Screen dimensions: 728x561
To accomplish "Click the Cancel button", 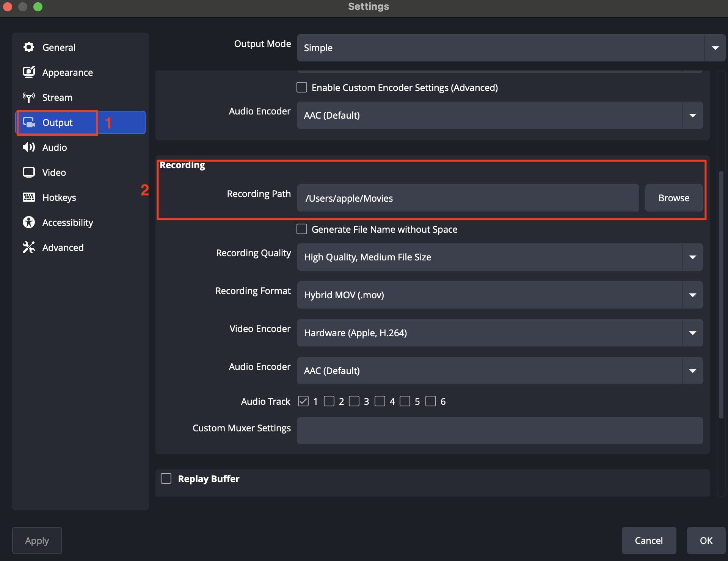I will [649, 541].
